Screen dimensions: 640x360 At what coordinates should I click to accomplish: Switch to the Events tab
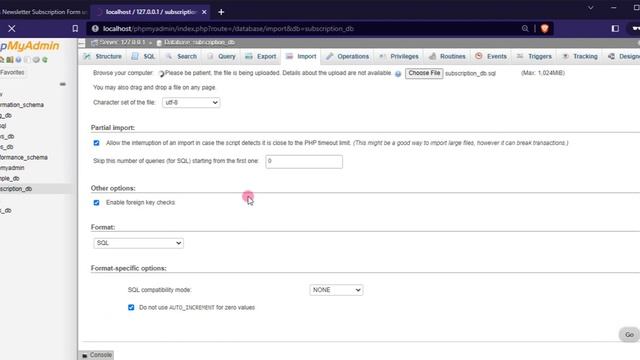pos(491,56)
